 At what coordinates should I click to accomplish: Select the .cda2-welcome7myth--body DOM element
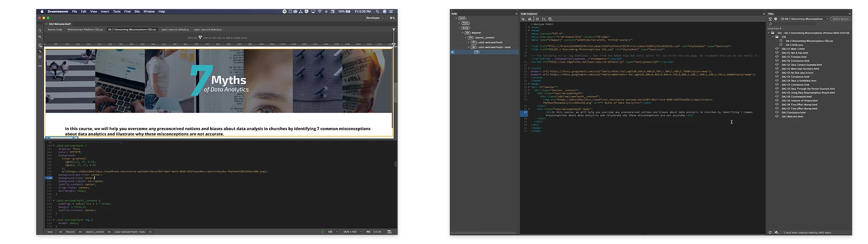[495, 47]
